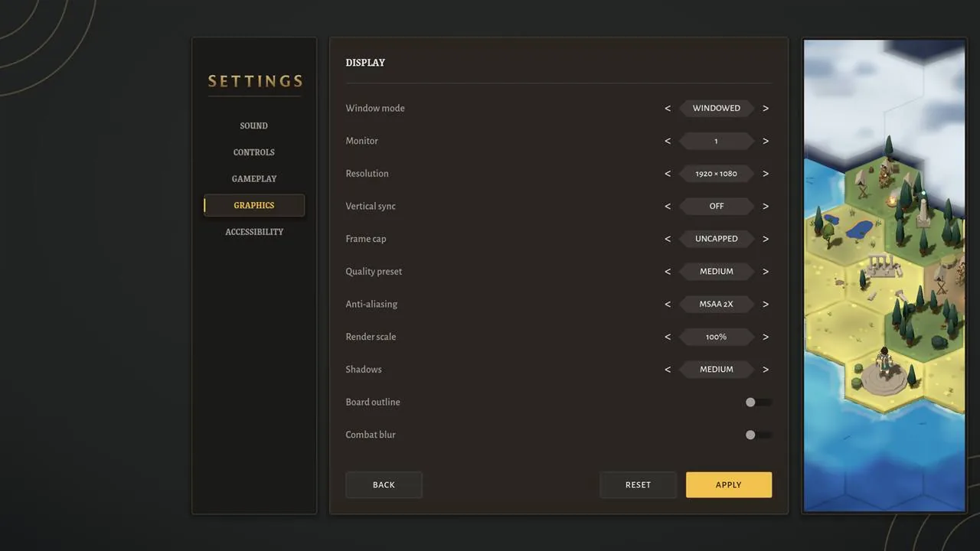
Task: Open the Sound settings category
Action: point(253,126)
